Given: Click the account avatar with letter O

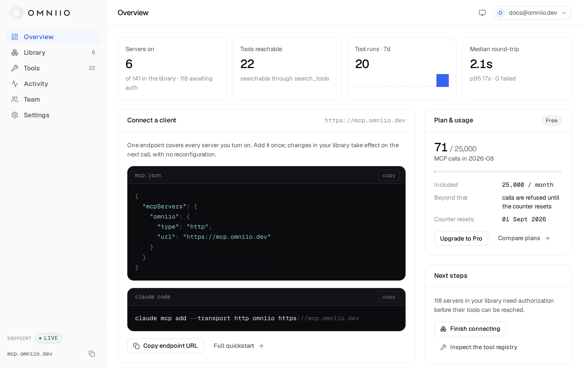Looking at the screenshot, I should point(500,13).
